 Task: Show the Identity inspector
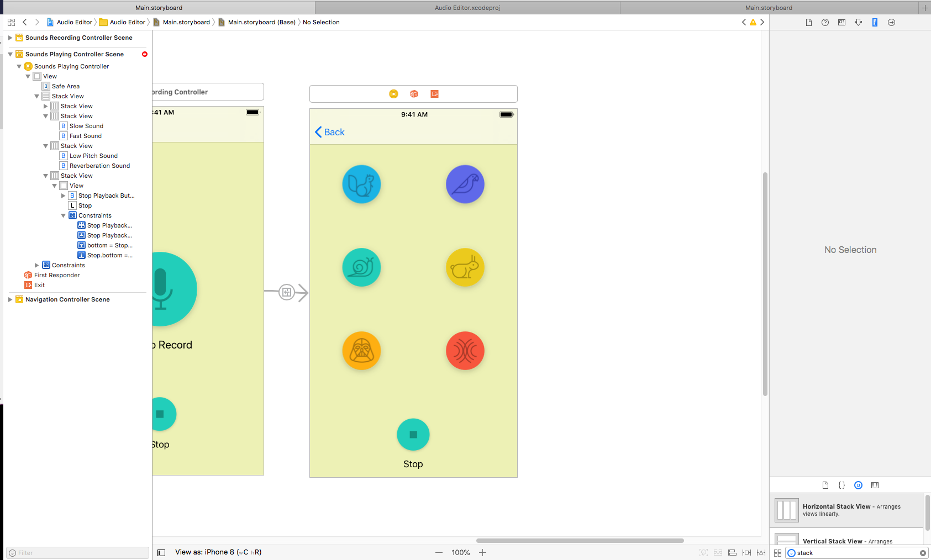(x=841, y=23)
